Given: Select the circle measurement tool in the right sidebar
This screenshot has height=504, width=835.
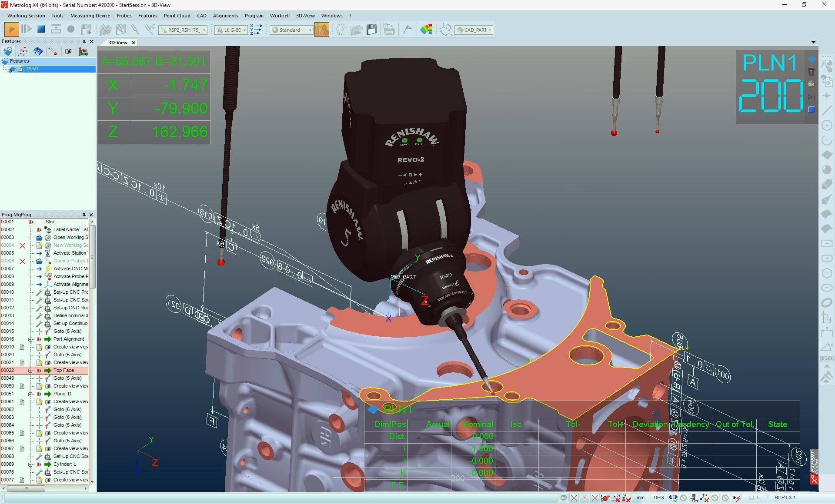Looking at the screenshot, I should 827,125.
